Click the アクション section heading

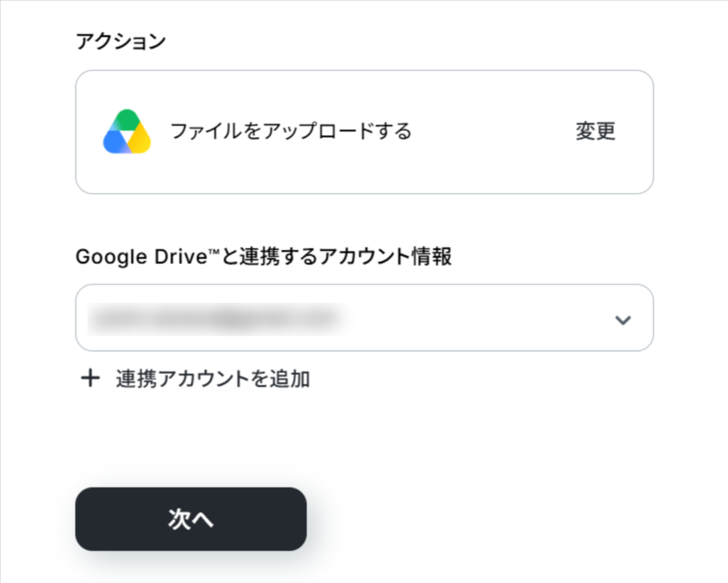coord(121,41)
